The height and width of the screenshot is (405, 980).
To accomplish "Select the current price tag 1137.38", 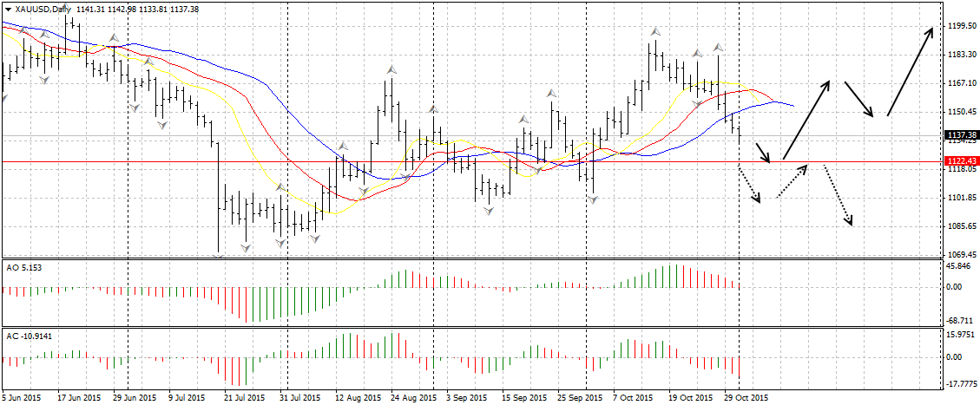I will tap(961, 134).
